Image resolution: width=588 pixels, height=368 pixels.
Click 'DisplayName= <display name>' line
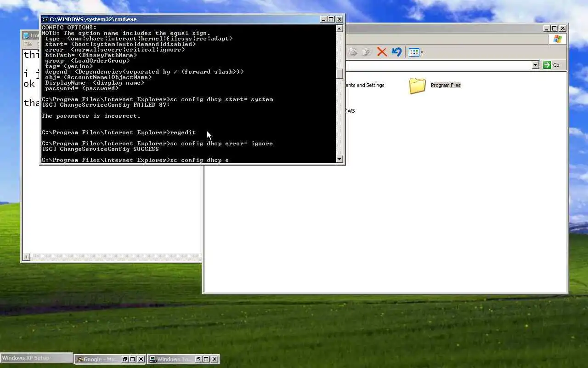coord(95,83)
